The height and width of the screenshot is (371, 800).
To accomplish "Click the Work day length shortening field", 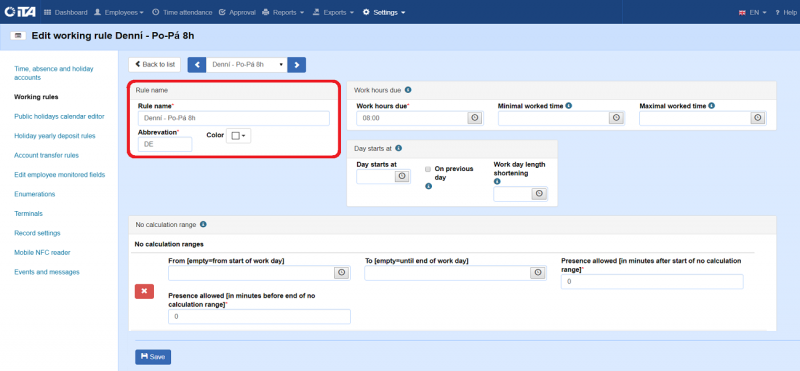I will (x=513, y=194).
